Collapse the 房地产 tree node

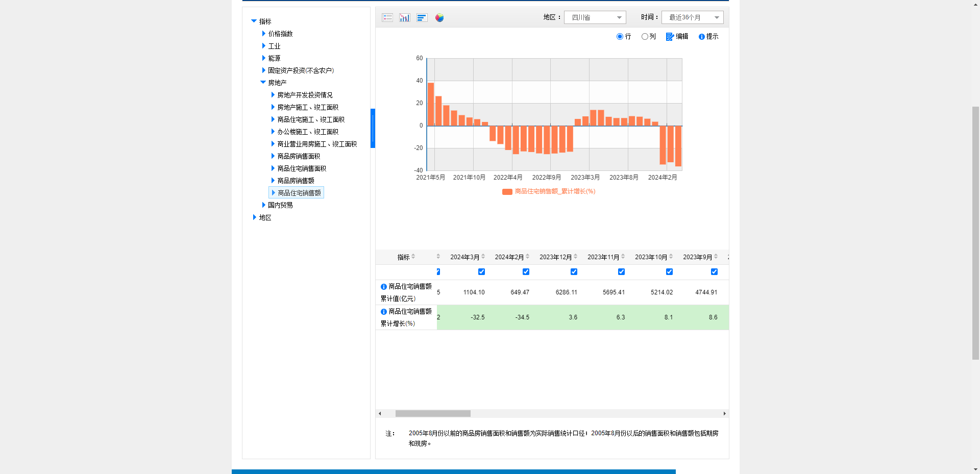[x=263, y=83]
